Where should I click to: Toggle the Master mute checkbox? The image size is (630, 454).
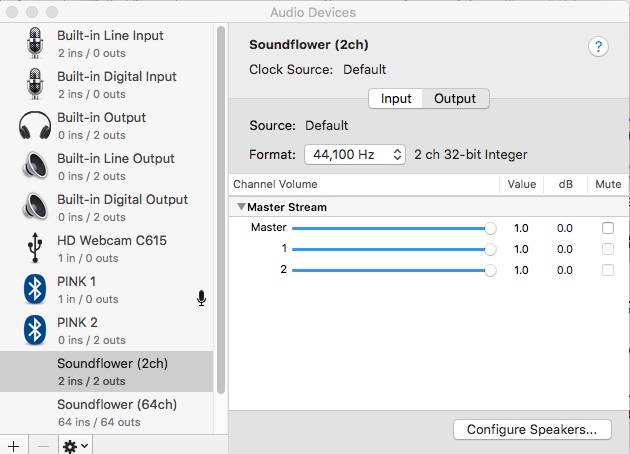(608, 228)
